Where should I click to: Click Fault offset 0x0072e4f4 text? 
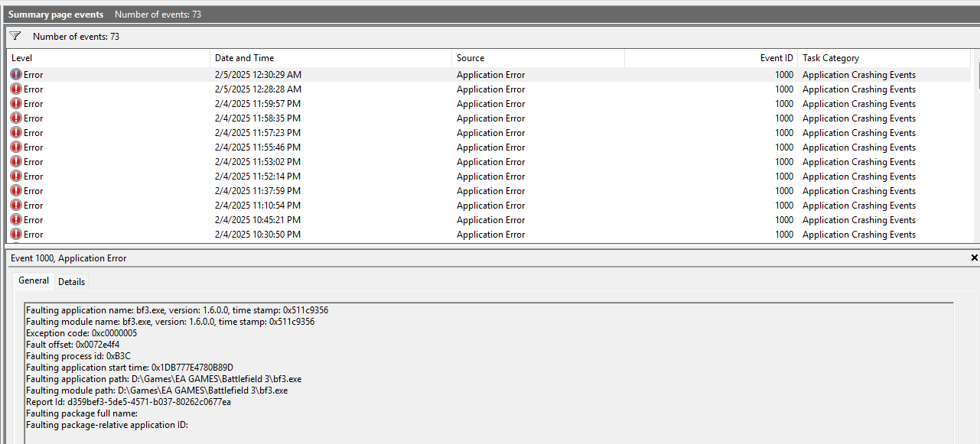point(73,345)
